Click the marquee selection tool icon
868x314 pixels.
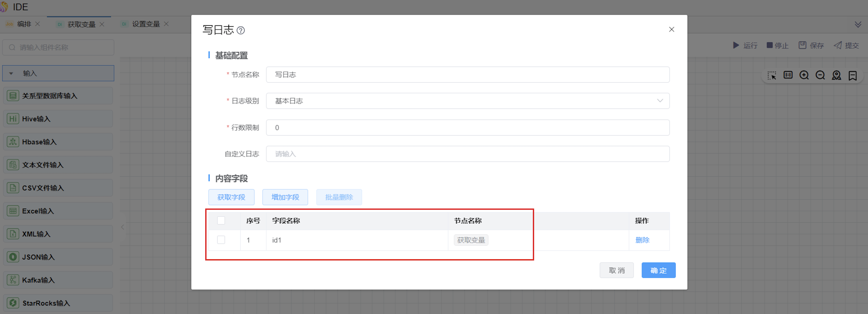772,75
